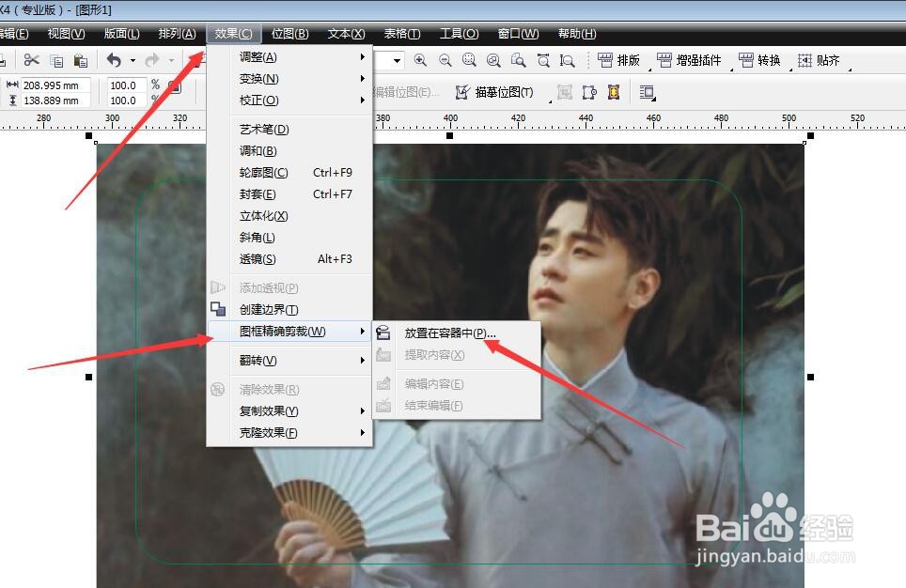Image resolution: width=906 pixels, height=588 pixels.
Task: Expand the 变换 Transform submenu
Action: [289, 79]
